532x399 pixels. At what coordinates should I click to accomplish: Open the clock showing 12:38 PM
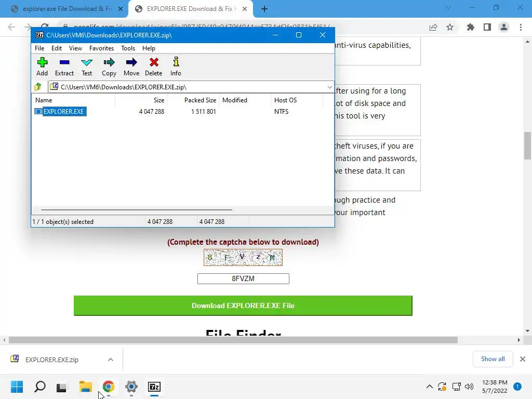click(495, 387)
